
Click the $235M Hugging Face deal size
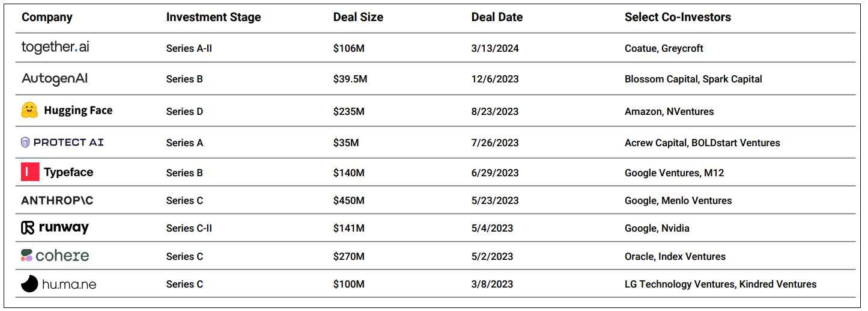349,111
